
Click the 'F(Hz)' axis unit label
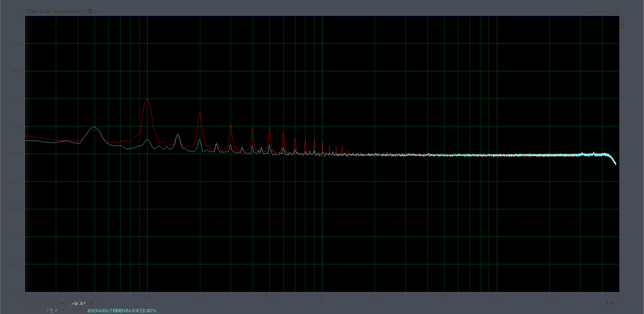612,303
